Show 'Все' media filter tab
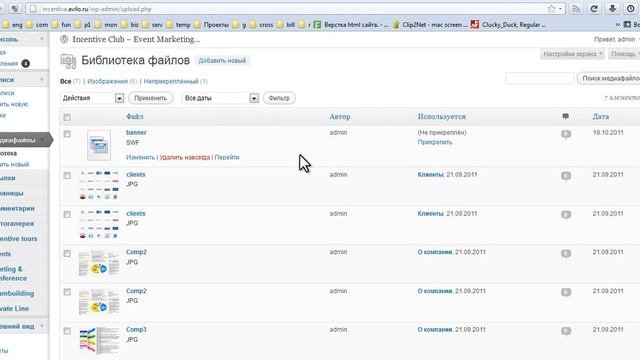This screenshot has width=640, height=360. pos(66,82)
